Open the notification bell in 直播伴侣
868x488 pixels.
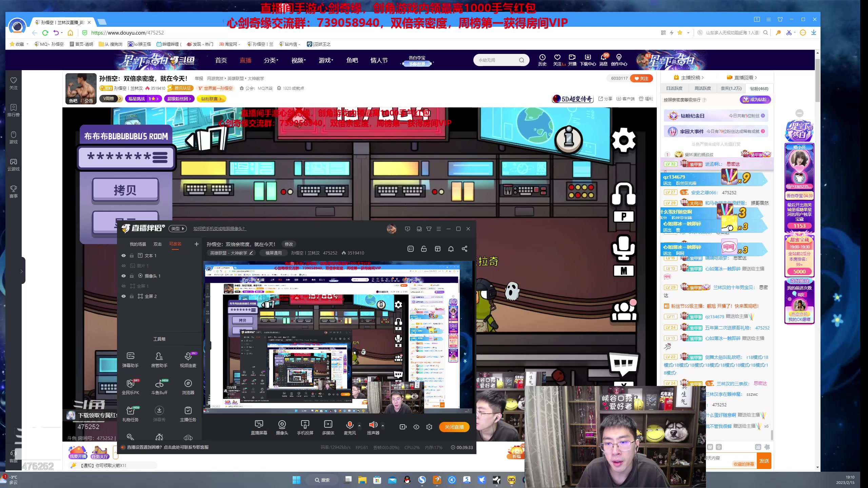pos(451,249)
